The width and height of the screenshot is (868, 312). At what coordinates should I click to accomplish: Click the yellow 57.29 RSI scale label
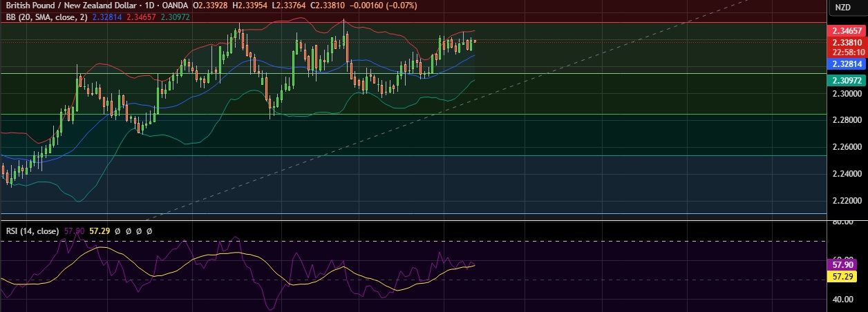point(842,276)
